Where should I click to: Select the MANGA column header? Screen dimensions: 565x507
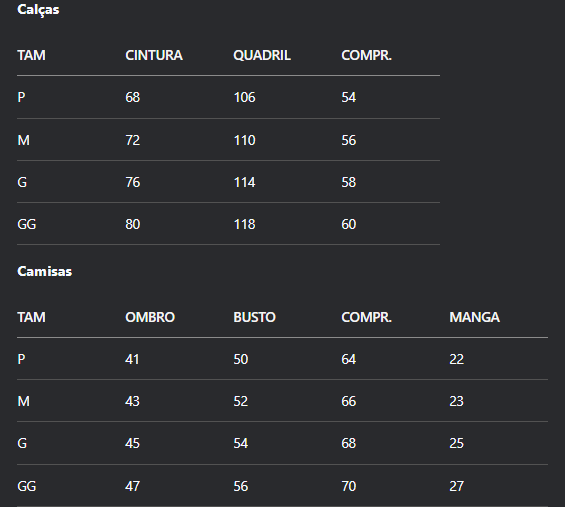[x=475, y=317]
